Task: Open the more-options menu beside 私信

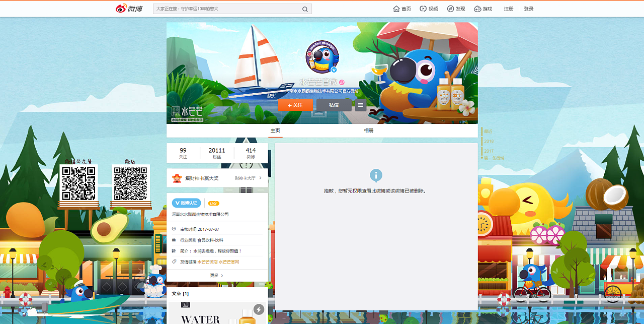Action: point(361,105)
